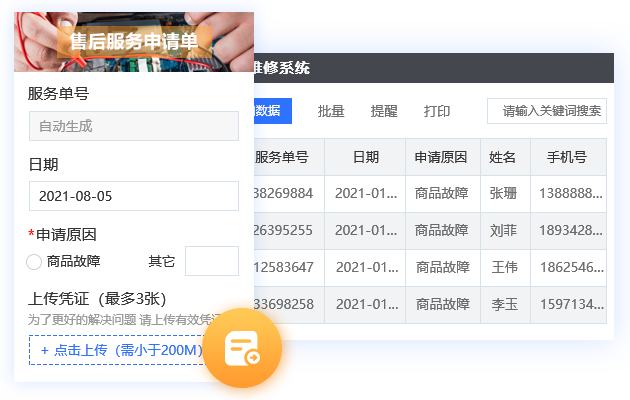Select the row for 王伟
630x400 pixels.
pos(502,267)
